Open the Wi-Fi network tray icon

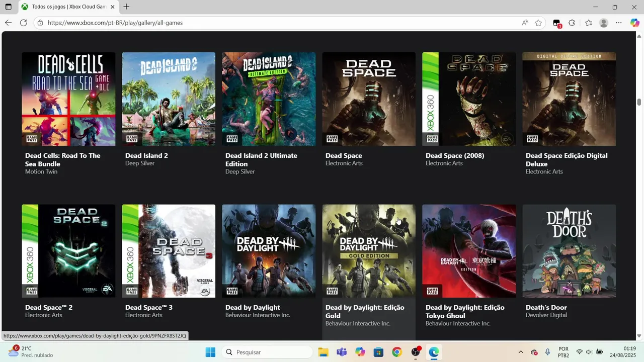[579, 352]
